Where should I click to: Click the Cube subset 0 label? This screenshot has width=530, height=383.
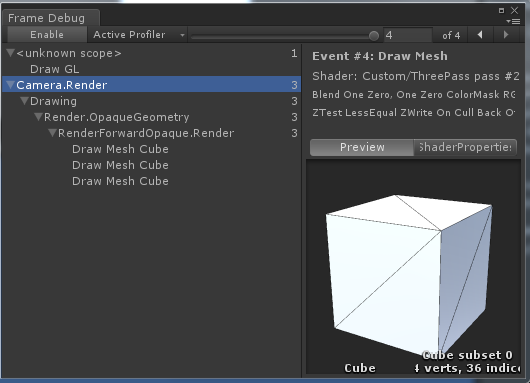(467, 355)
